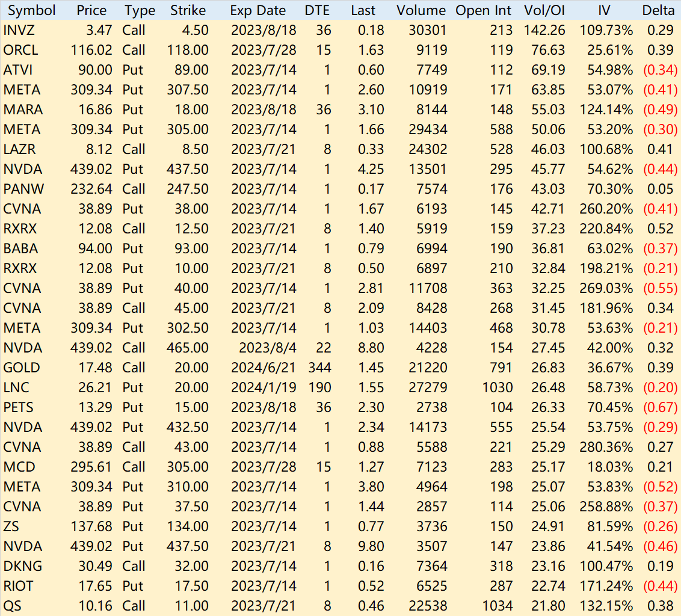This screenshot has width=681, height=616.
Task: Select the ATVI symbol cell
Action: click(18, 70)
